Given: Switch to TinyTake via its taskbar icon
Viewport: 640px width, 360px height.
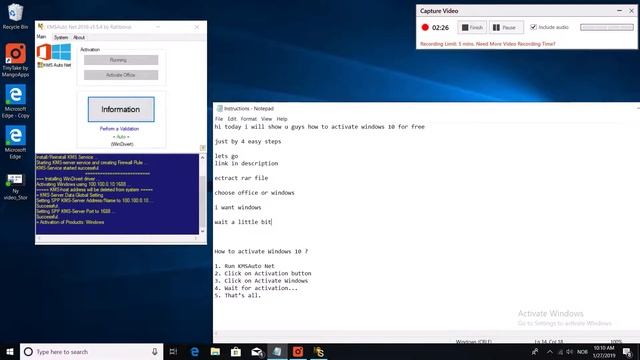Looking at the screenshot, I should tap(298, 351).
